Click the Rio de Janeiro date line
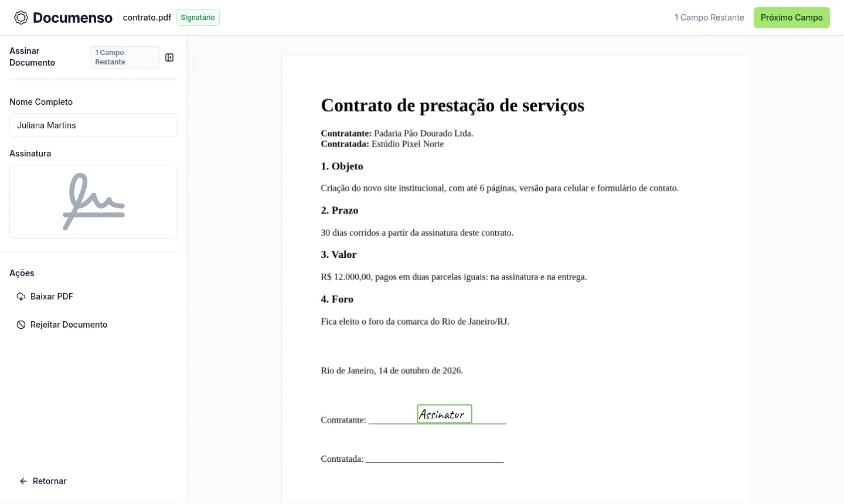This screenshot has height=504, width=844. [x=392, y=370]
